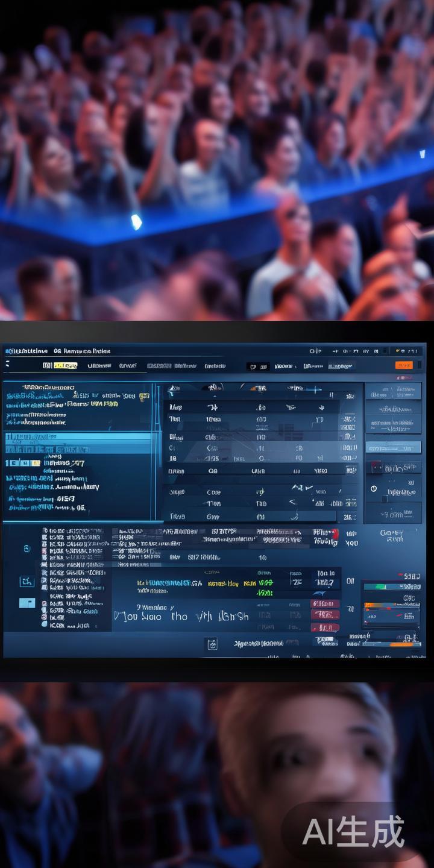Toggle the first checkbox in lower-left list
Screen dimensions: 434x868
point(45,530)
